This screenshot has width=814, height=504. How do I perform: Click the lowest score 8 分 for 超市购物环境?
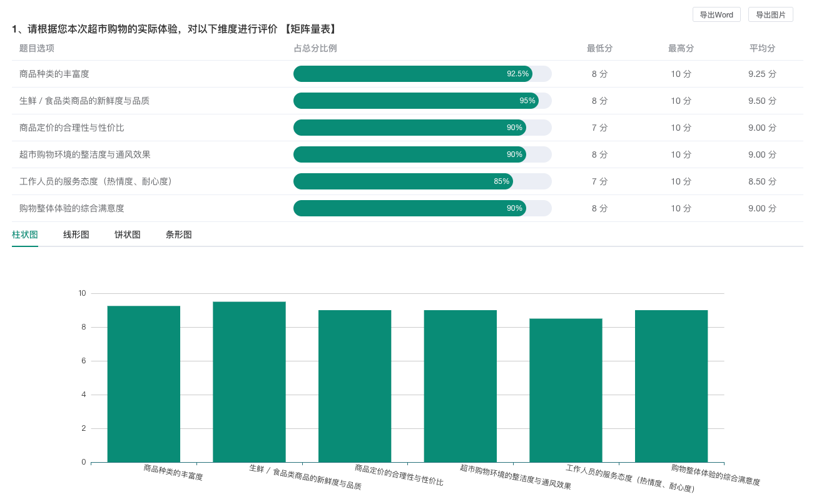coord(599,154)
